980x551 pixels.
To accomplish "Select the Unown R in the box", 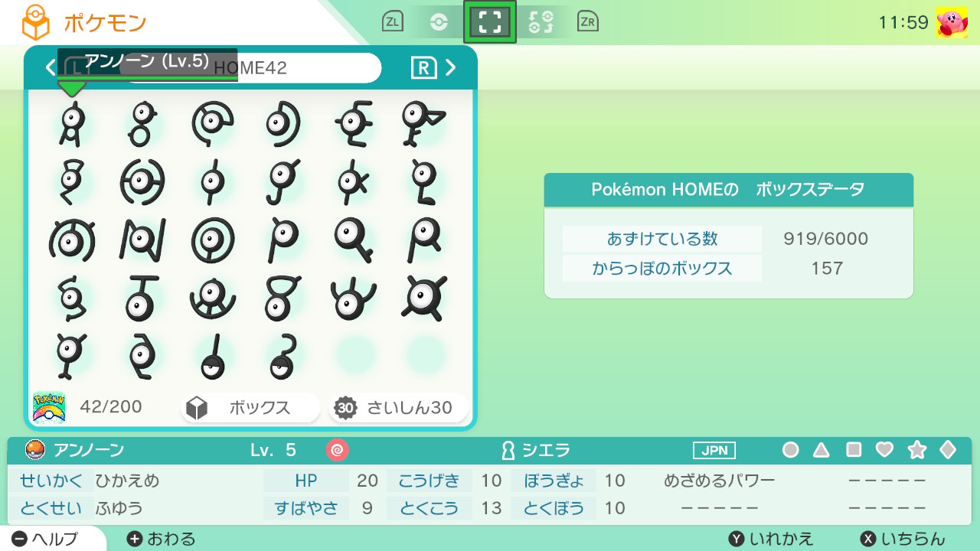I will click(x=423, y=240).
